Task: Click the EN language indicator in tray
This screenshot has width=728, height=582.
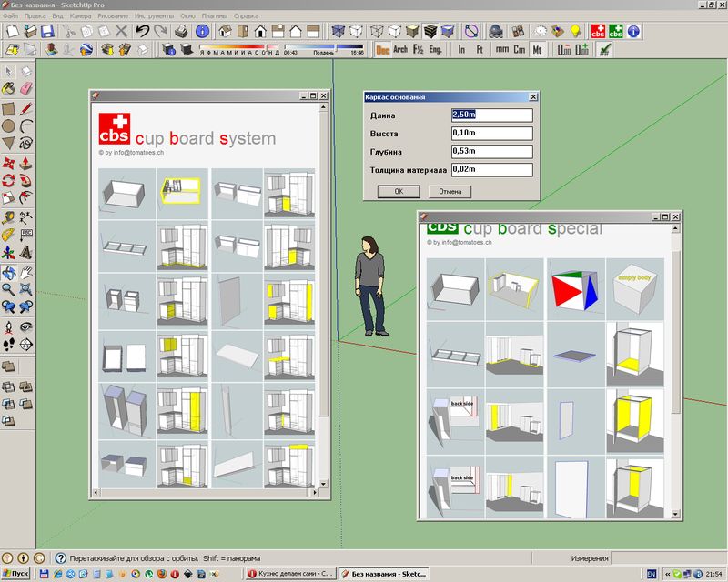Action: coord(652,574)
